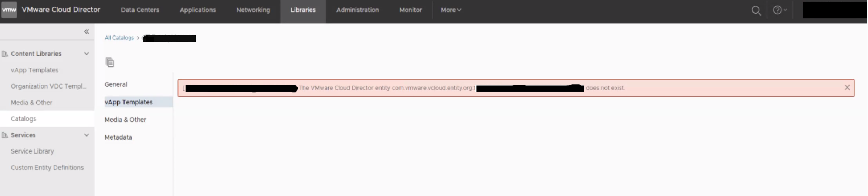The height and width of the screenshot is (196, 868).
Task: Click the Services heading label
Action: coord(23,135)
